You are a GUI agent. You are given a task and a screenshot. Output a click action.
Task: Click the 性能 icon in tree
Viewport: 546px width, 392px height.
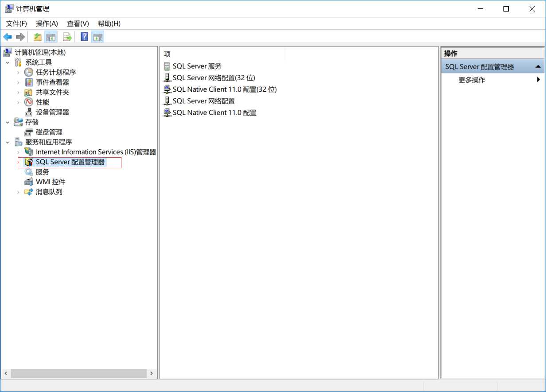click(29, 102)
